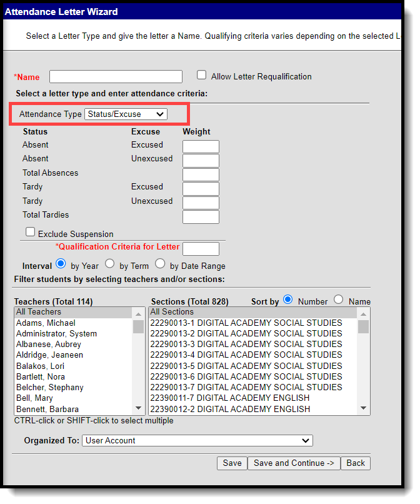Screen dimensions: 420x504
Task: Click weight field for Total Tardies
Action: point(201,217)
